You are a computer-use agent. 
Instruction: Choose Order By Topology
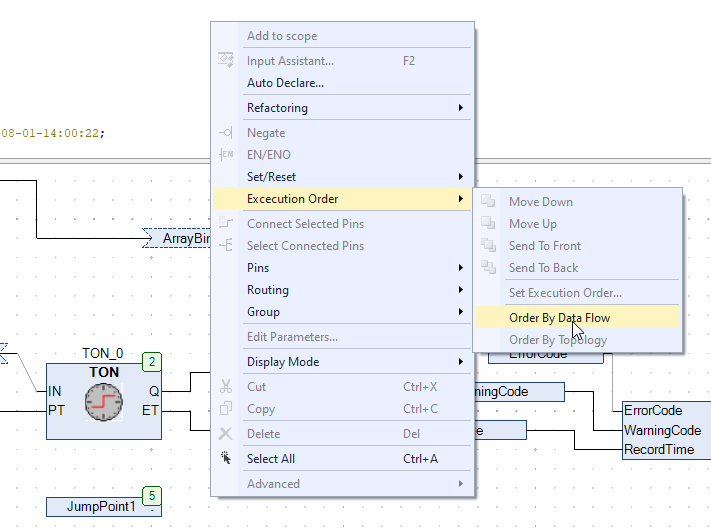577,340
